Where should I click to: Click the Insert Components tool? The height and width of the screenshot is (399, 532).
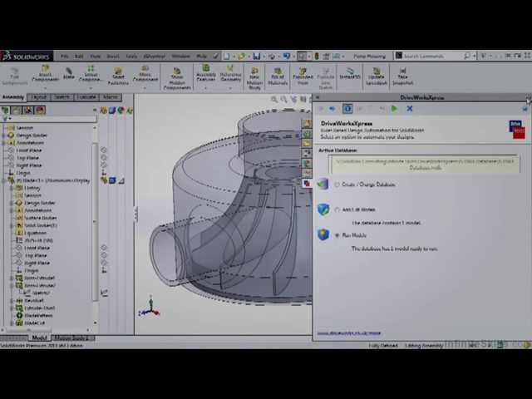(x=45, y=72)
